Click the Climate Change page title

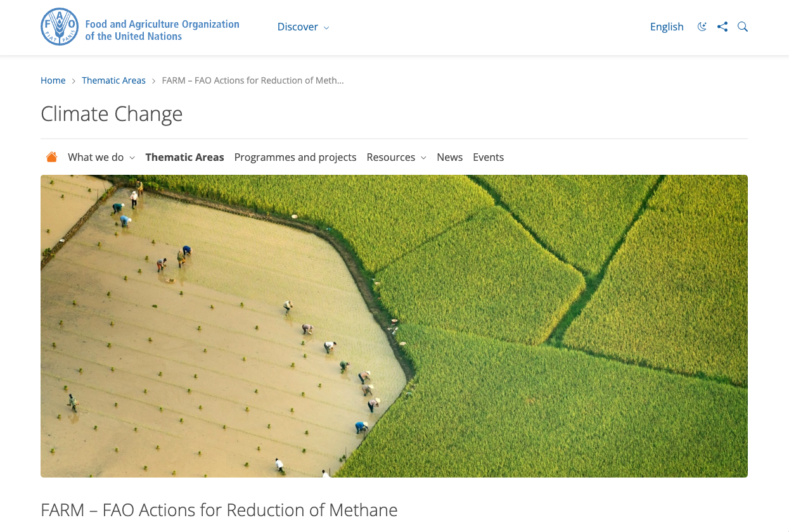pos(112,114)
